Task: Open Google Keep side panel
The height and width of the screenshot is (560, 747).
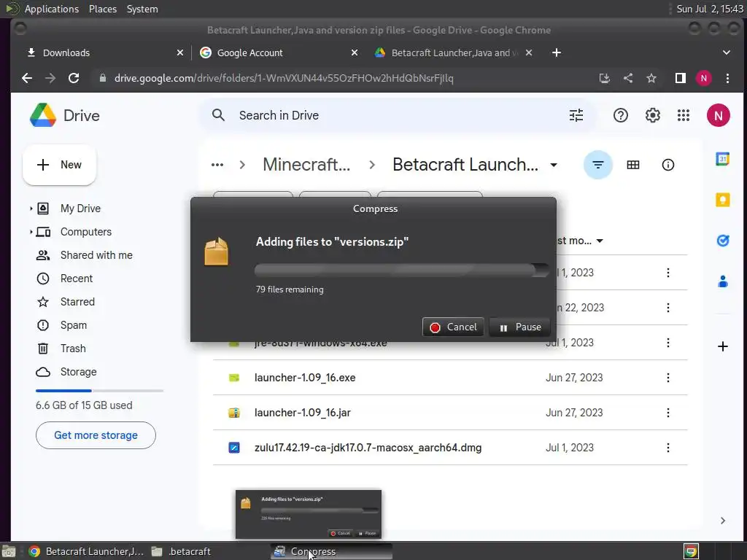Action: pyautogui.click(x=722, y=200)
